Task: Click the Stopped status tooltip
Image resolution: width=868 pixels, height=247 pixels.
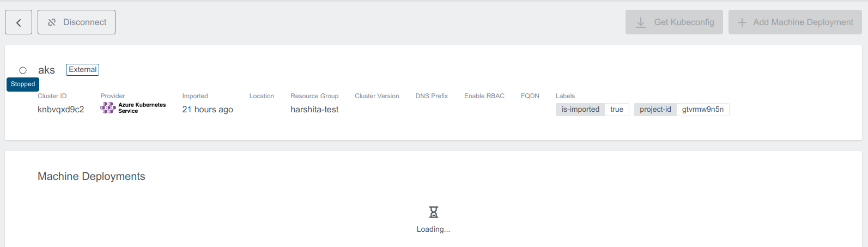Action: 23,84
